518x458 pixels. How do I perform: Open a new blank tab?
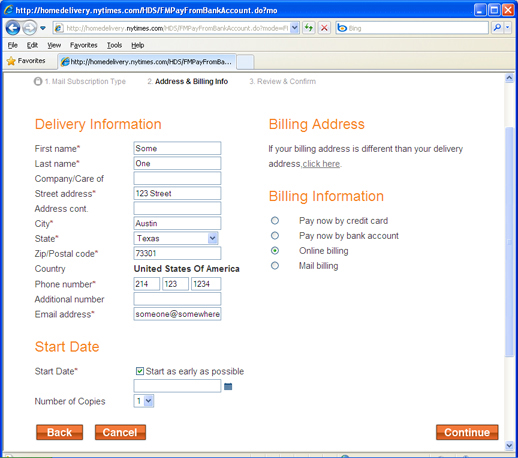click(x=245, y=62)
